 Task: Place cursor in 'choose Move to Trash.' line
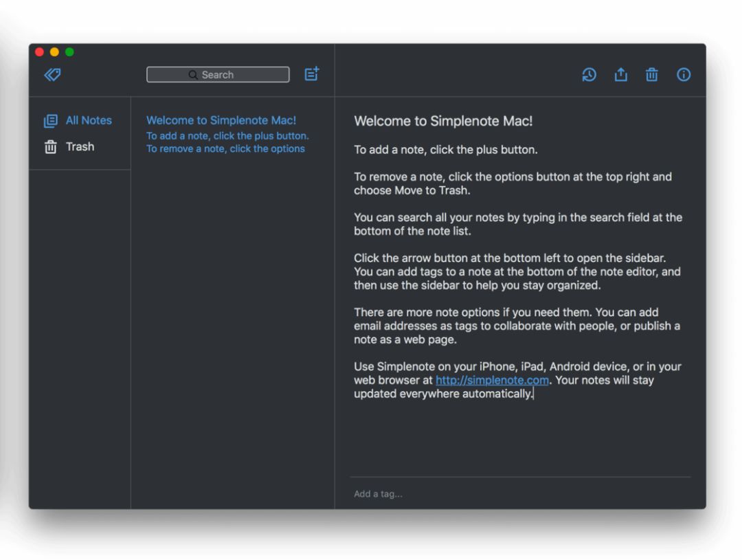[412, 190]
